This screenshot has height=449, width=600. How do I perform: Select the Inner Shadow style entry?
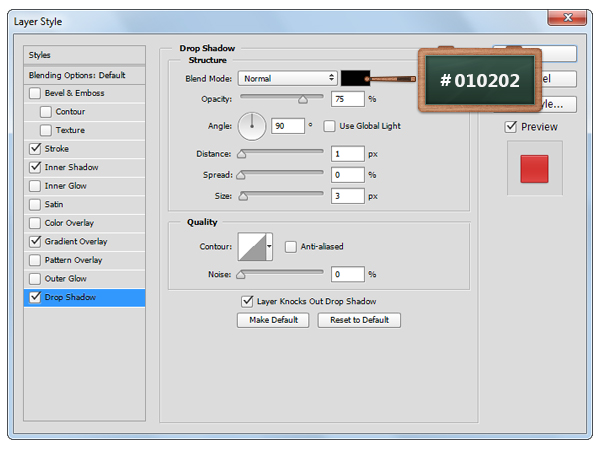72,167
